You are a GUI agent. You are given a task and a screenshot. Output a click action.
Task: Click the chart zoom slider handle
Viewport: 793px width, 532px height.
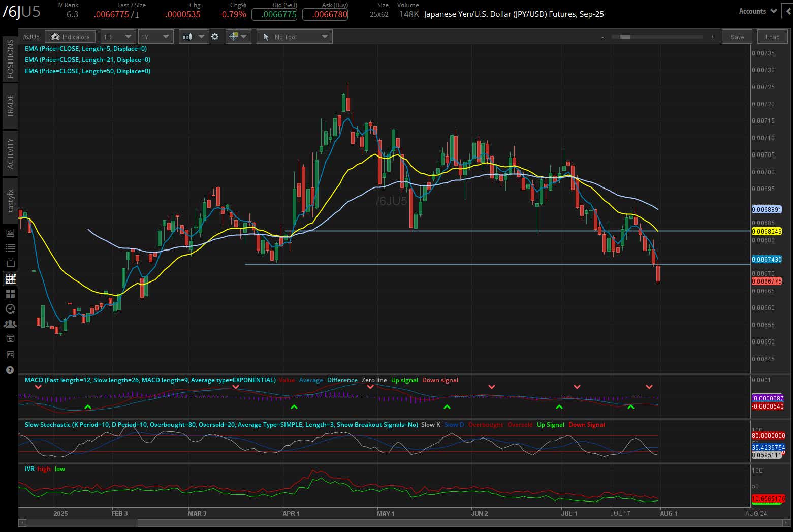click(625, 37)
